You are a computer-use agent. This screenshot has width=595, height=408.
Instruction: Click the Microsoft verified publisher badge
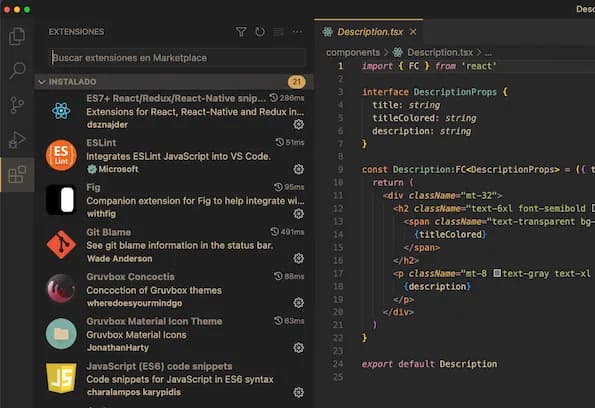pos(92,169)
